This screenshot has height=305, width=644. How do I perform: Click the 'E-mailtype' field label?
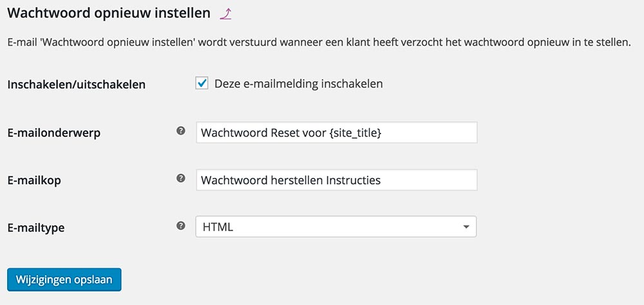pyautogui.click(x=36, y=228)
